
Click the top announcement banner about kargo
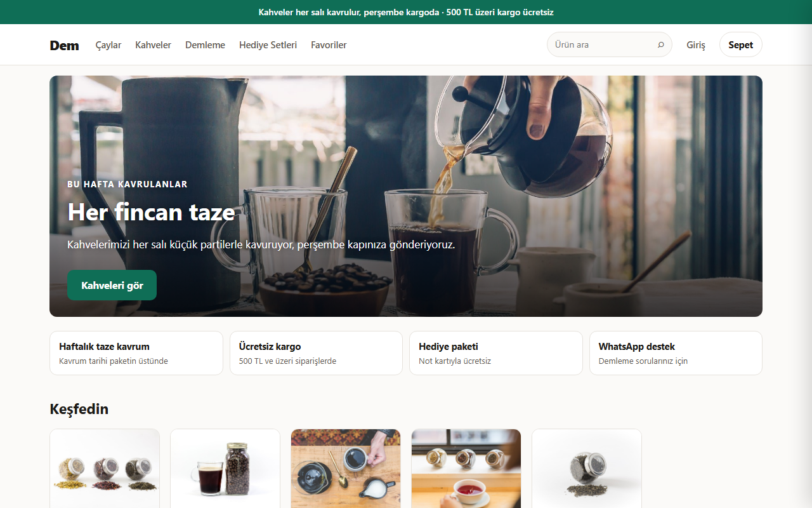[x=406, y=12]
